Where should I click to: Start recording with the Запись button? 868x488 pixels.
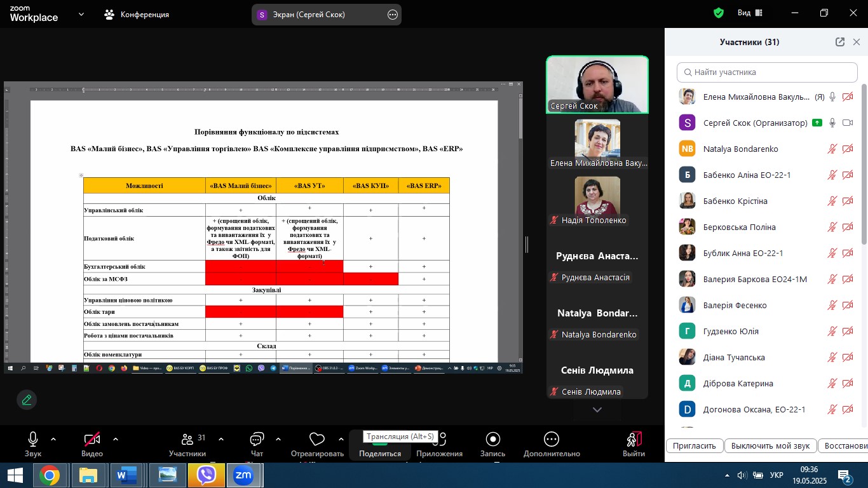tap(492, 445)
